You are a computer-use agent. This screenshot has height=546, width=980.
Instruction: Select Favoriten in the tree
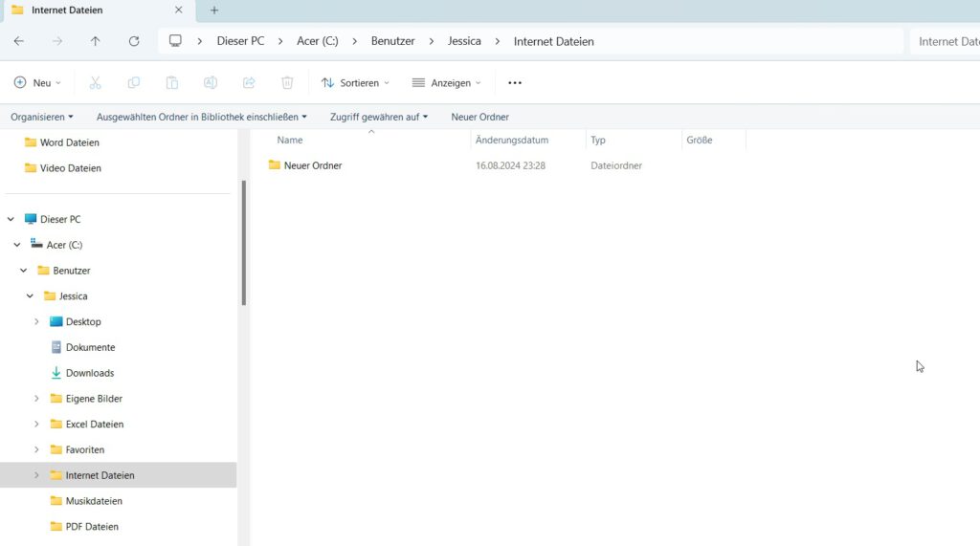click(x=85, y=449)
